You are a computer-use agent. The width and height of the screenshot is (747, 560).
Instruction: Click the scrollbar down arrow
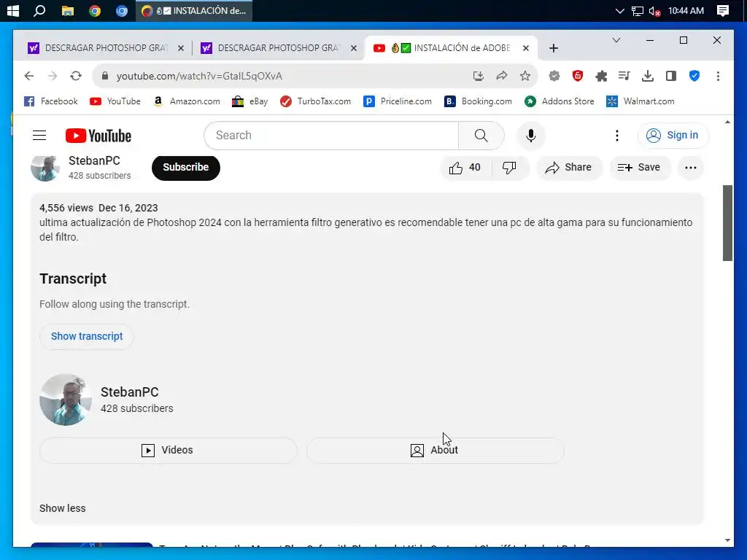click(727, 540)
